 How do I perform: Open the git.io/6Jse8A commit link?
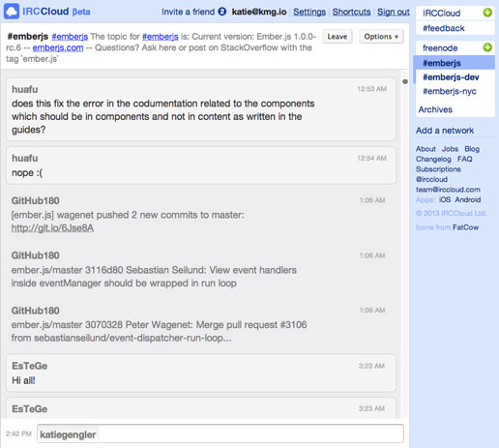click(x=52, y=228)
